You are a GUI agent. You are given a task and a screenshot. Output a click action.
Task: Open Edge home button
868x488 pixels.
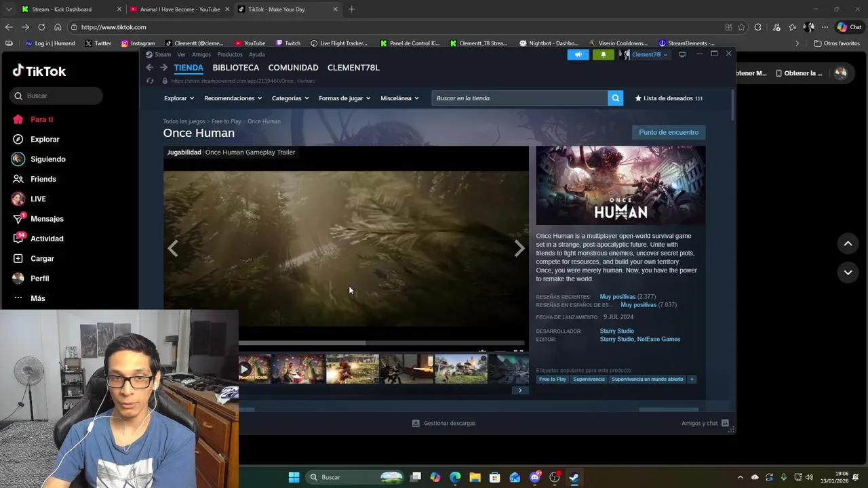[x=58, y=27]
